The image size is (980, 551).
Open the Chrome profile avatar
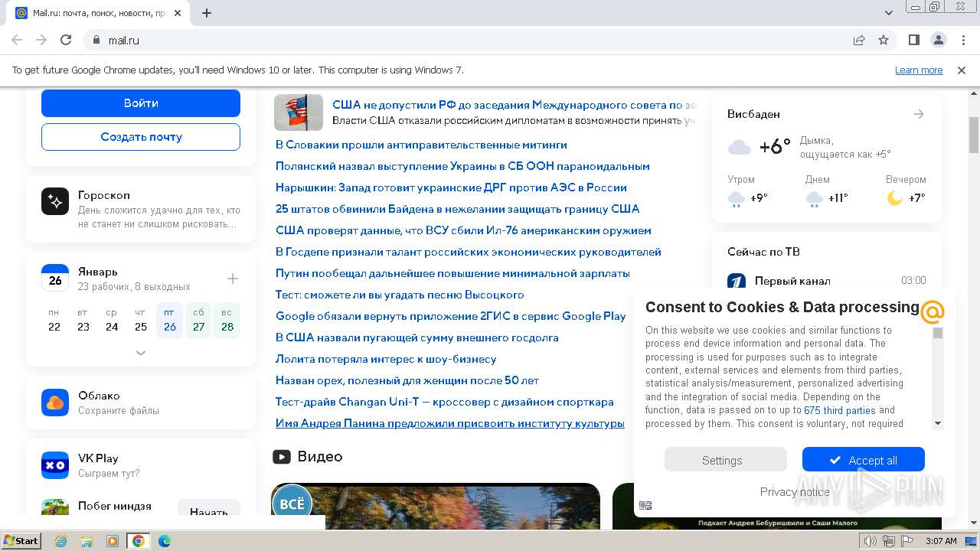pos(938,40)
